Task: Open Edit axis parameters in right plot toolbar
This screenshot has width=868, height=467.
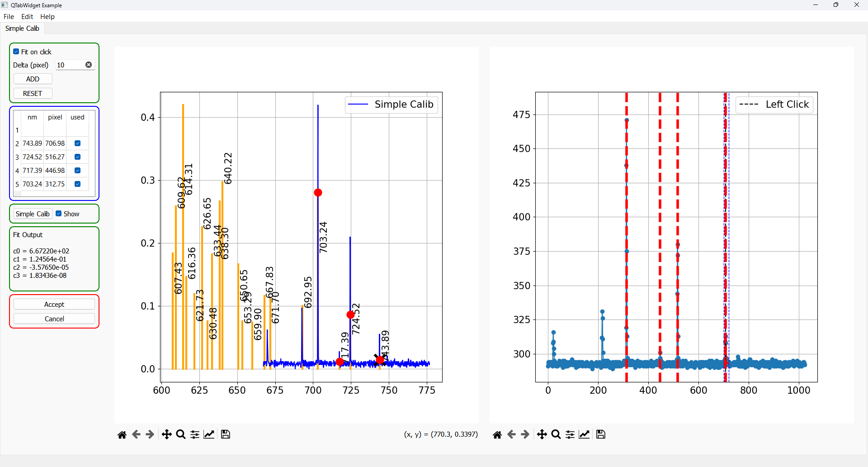Action: [x=584, y=435]
